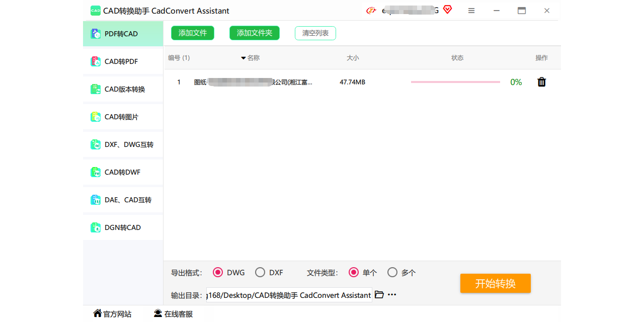Toggle the 名称 column sort arrow
644x322 pixels.
pyautogui.click(x=244, y=57)
